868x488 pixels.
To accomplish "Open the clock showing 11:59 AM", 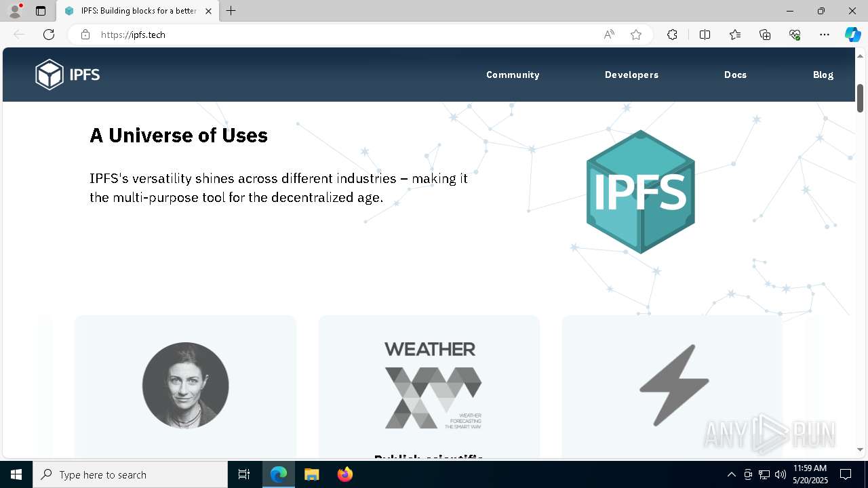I will tap(810, 474).
